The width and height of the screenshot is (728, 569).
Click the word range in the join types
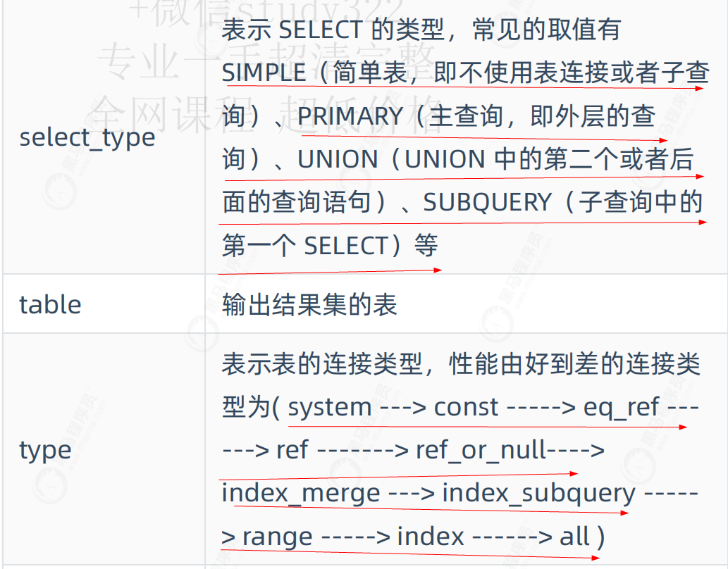tap(277, 537)
